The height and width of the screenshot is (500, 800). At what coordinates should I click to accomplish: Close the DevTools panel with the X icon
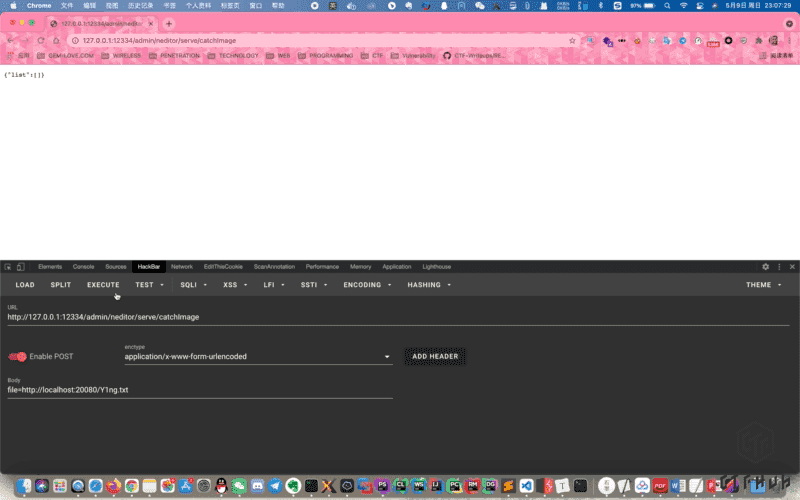coord(792,267)
